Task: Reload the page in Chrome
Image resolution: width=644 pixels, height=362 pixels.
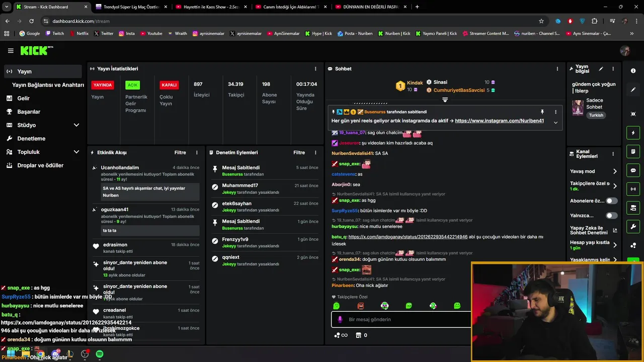Action: coord(31,21)
